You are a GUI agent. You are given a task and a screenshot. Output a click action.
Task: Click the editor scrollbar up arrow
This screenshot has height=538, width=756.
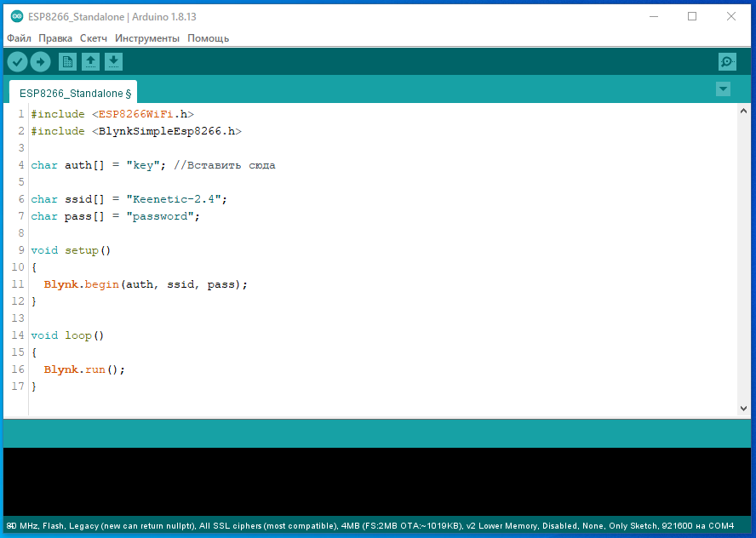[744, 112]
